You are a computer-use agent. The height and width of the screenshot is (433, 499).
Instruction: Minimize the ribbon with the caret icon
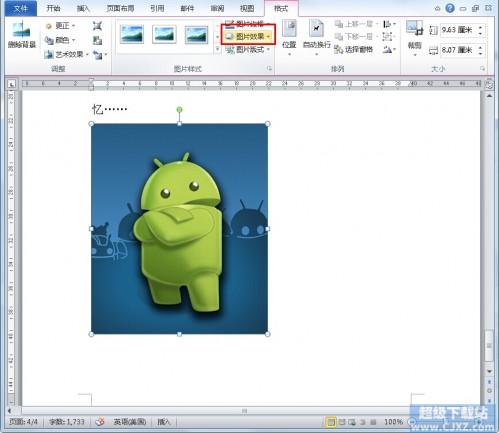(437, 9)
